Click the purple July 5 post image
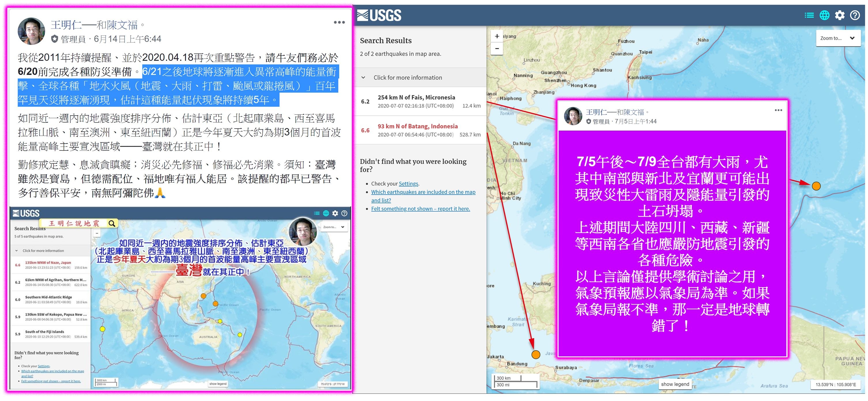 click(x=672, y=243)
